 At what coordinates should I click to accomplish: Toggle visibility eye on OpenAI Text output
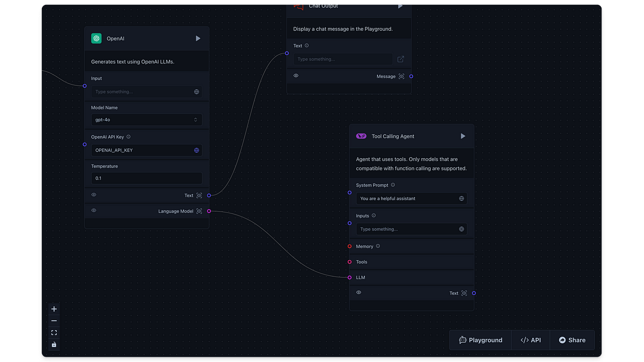coord(94,195)
